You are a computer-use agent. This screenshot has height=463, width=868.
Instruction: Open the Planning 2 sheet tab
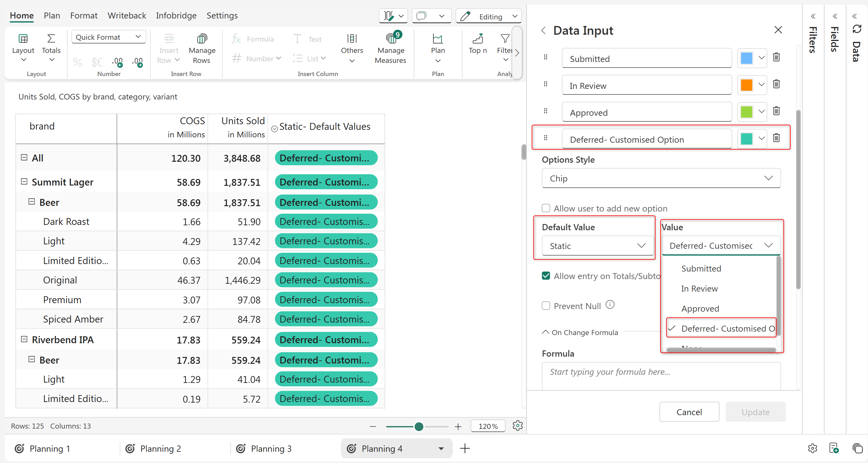(160, 449)
